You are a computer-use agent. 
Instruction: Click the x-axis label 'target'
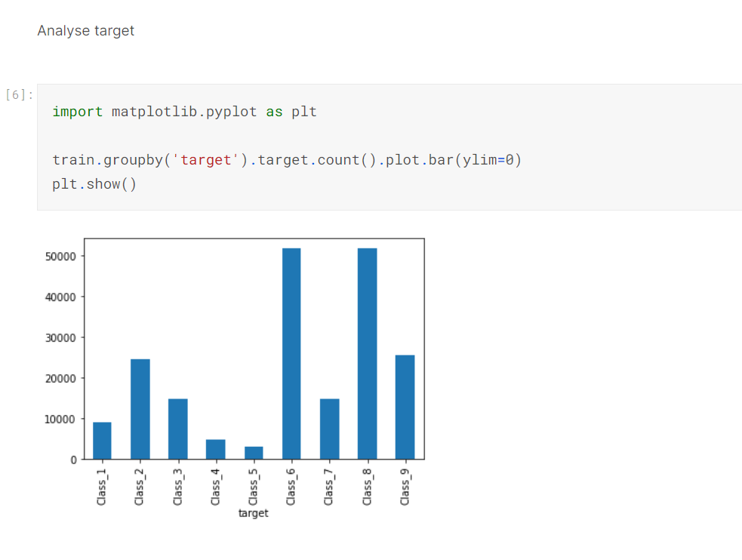tap(254, 512)
